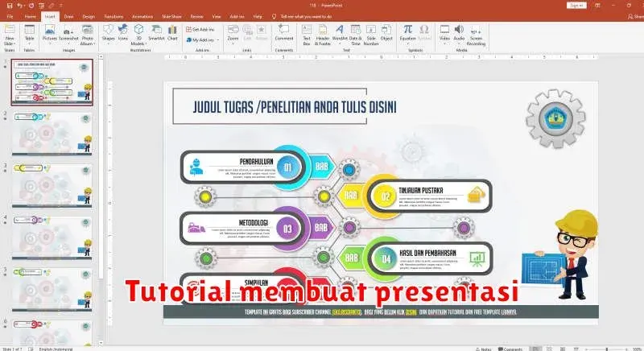Select slide 2 thumbnail
The image size is (644, 351).
pos(52,134)
